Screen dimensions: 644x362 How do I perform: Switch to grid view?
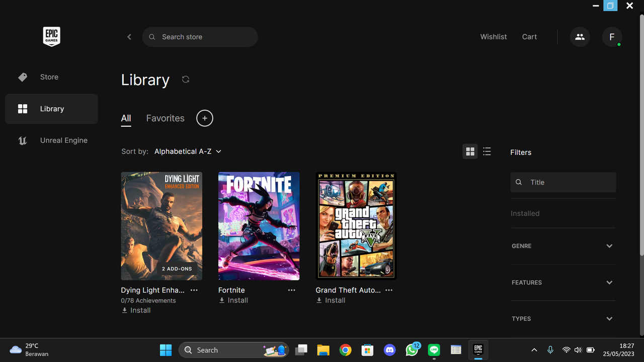470,151
